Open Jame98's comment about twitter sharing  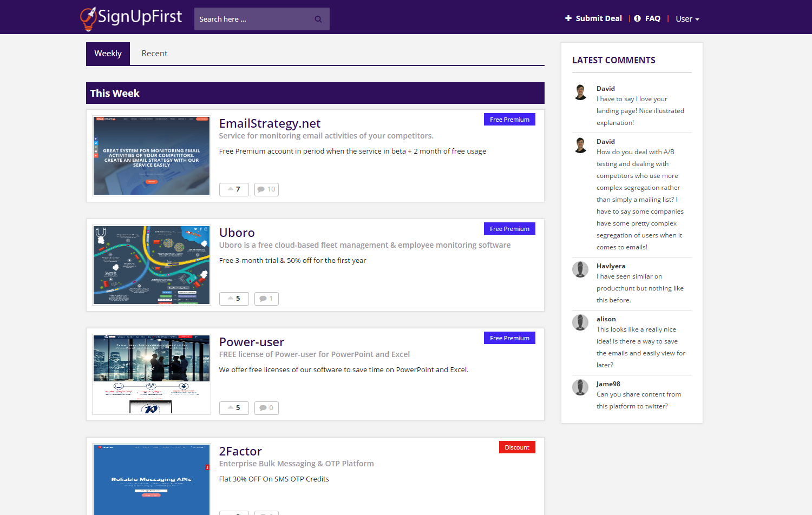(639, 400)
